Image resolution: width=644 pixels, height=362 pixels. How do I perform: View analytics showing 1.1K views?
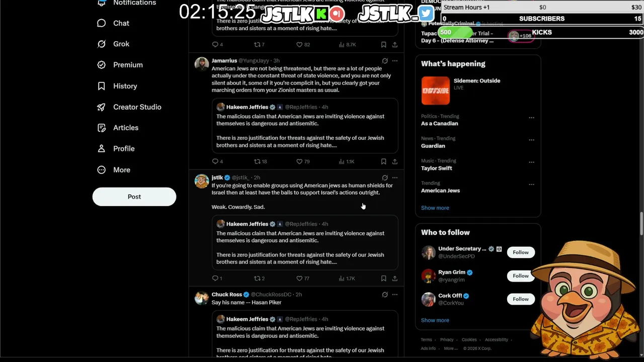click(347, 161)
